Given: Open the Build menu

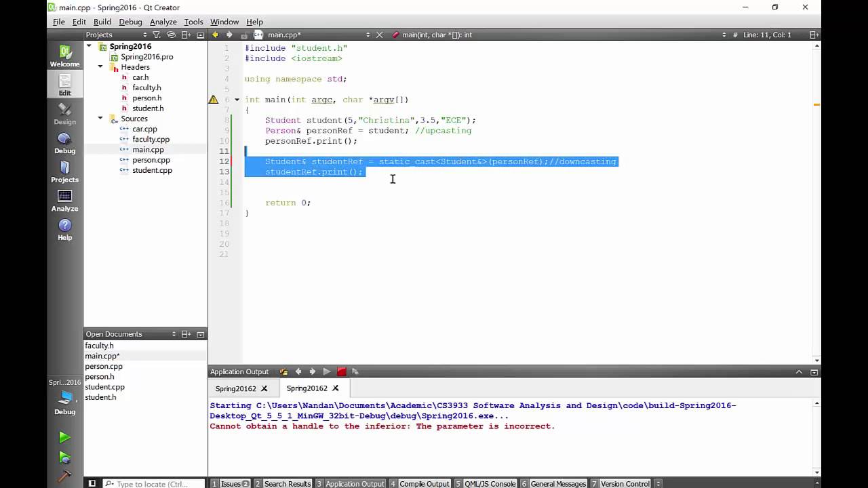Looking at the screenshot, I should 102,22.
